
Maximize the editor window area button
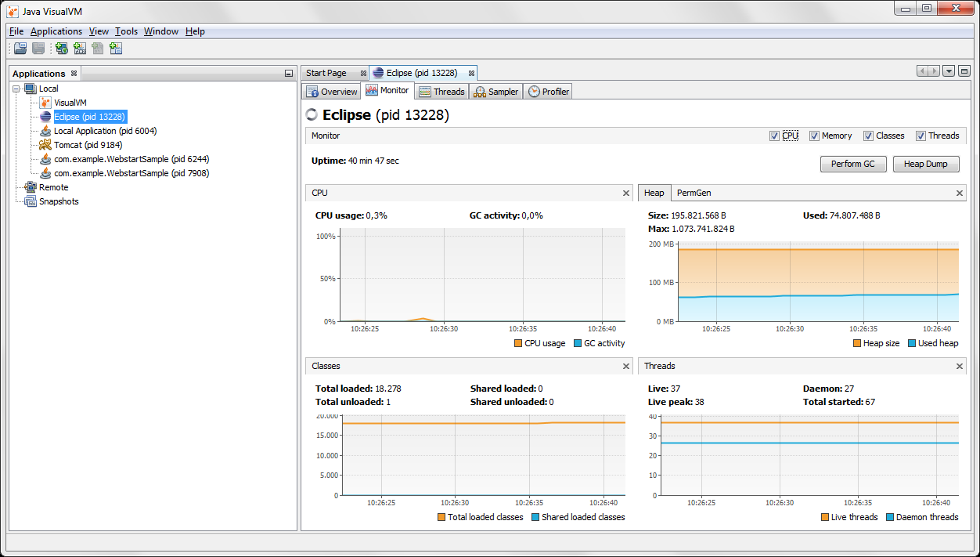[x=964, y=71]
